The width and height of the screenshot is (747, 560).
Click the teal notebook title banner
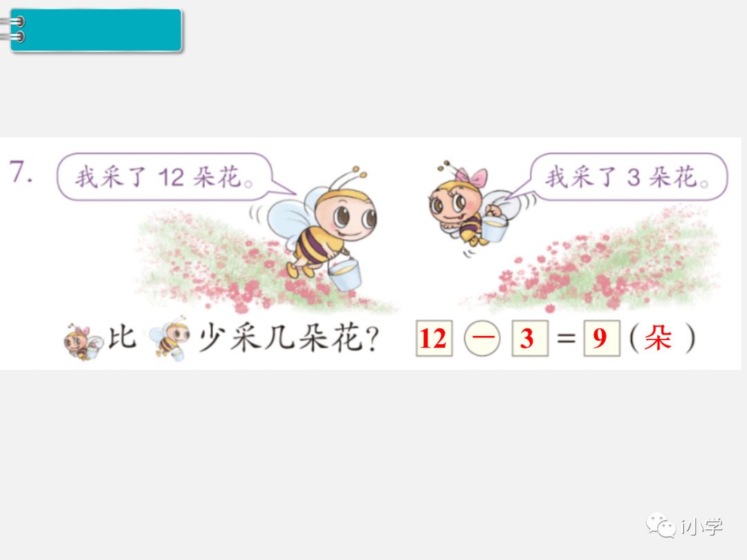tap(95, 30)
